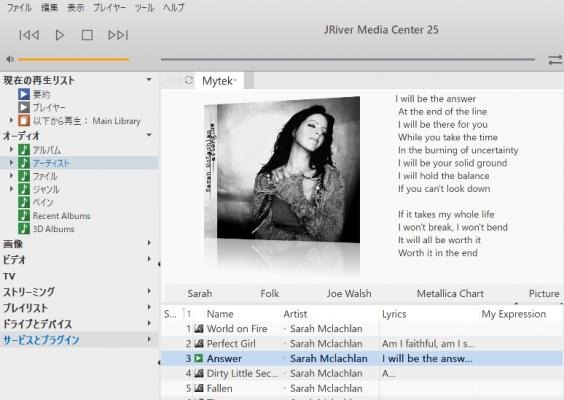This screenshot has width=564, height=400.
Task: Adjust the orange volume slider
Action: pyautogui.click(x=73, y=59)
